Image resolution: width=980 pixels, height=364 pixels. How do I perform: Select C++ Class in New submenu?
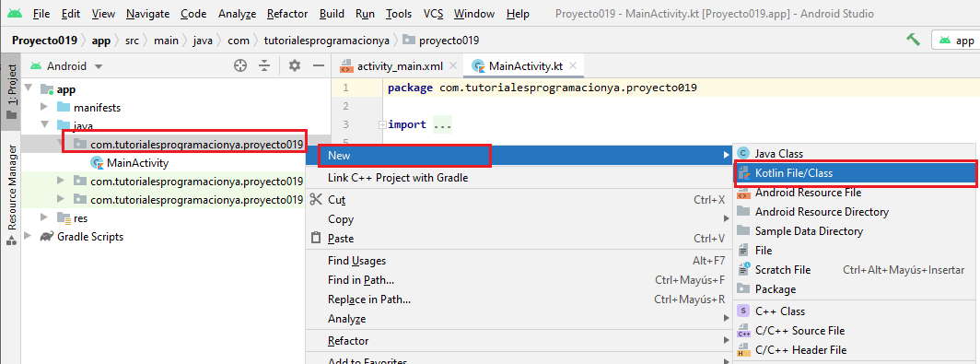click(x=856, y=311)
